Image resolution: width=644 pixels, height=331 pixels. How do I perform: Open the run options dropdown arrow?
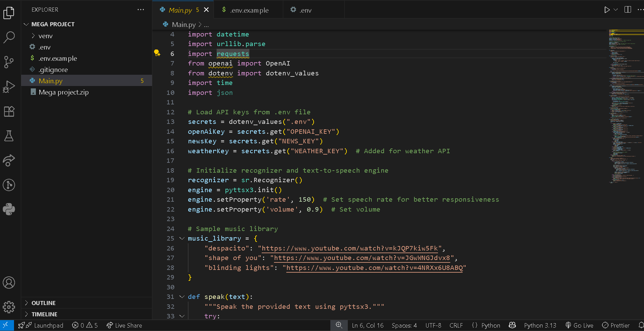click(x=616, y=10)
